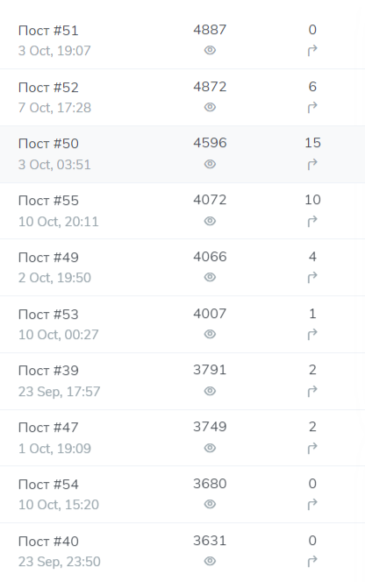
Task: Click the views eye icon for Пост #51
Action: [210, 50]
